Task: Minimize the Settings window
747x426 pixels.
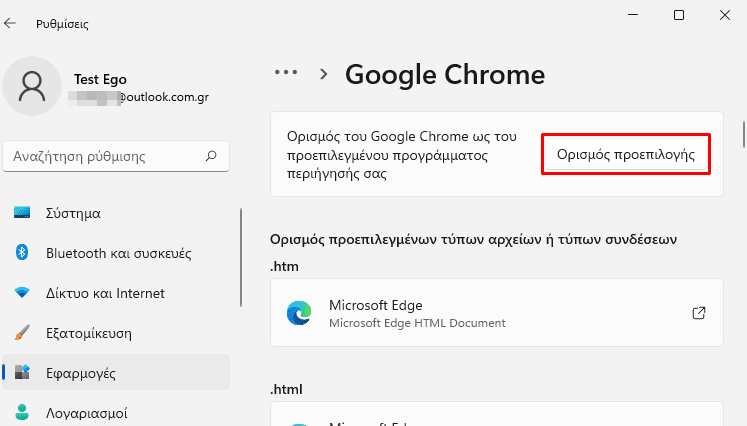Action: click(633, 15)
